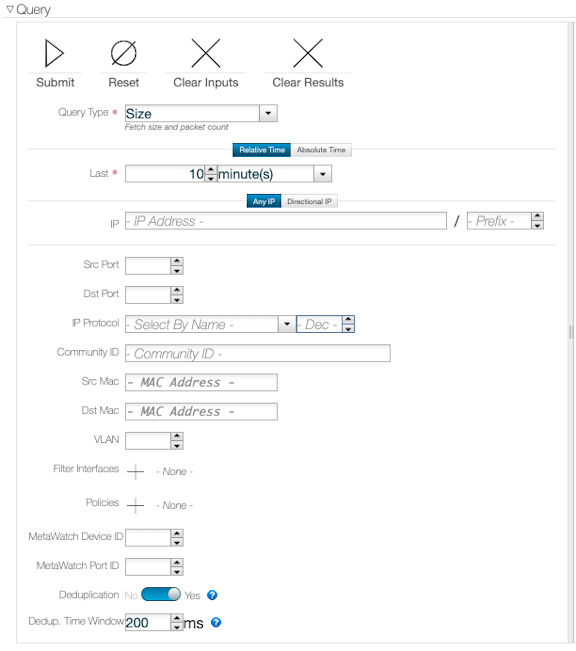Screen dimensions: 576x651
Task: Increment the VLAN spinner
Action: pyautogui.click(x=177, y=437)
